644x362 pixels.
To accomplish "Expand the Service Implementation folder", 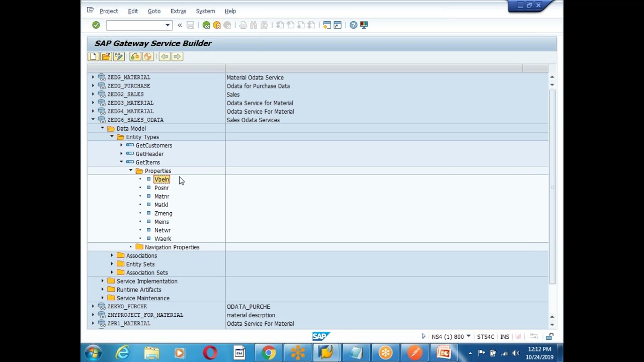I will (x=102, y=282).
